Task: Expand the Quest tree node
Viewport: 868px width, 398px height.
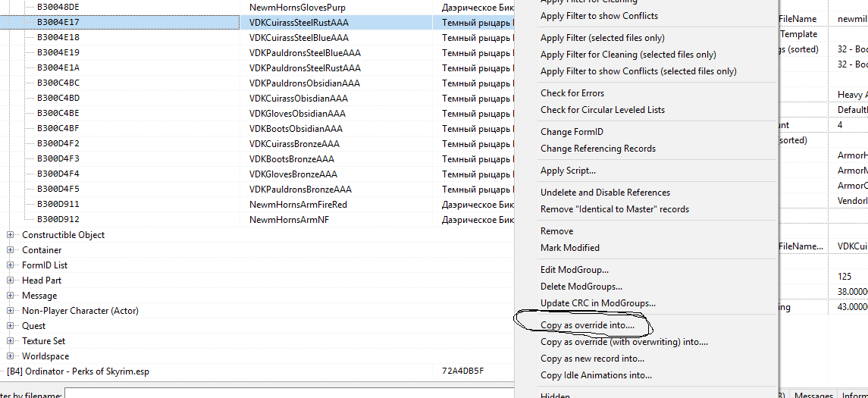Action: [10, 326]
